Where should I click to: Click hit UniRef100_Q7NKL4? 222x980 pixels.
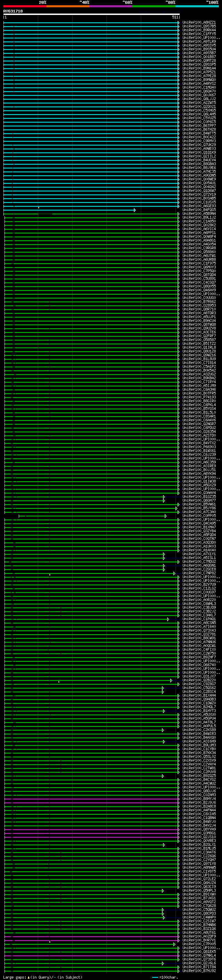coord(199,956)
